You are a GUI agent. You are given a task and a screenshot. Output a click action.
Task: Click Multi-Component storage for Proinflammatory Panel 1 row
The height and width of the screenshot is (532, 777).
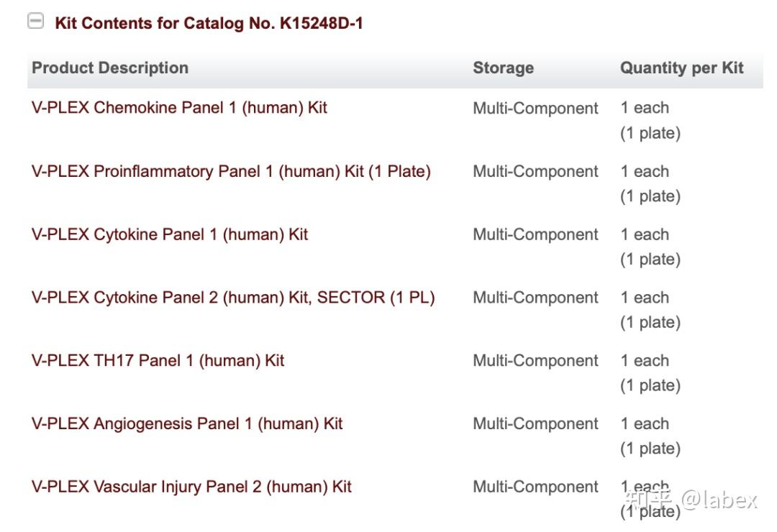click(535, 172)
